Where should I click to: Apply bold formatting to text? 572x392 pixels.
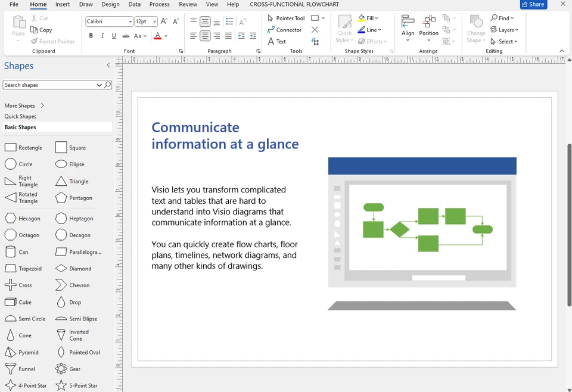(91, 36)
